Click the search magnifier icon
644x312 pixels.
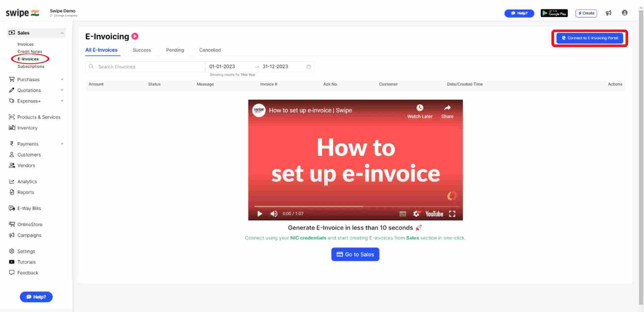pos(91,66)
